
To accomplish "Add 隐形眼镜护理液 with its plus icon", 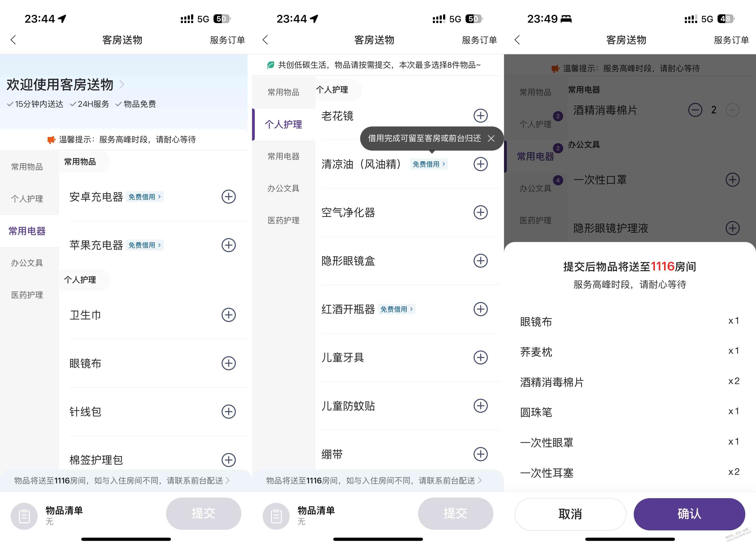I will point(733,228).
